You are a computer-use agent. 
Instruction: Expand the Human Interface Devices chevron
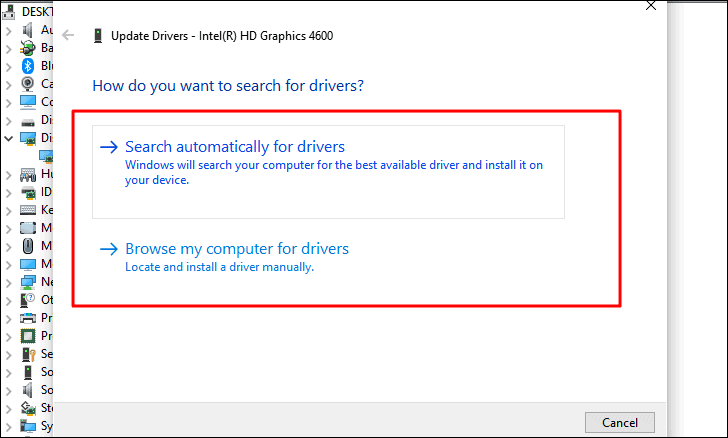8,175
